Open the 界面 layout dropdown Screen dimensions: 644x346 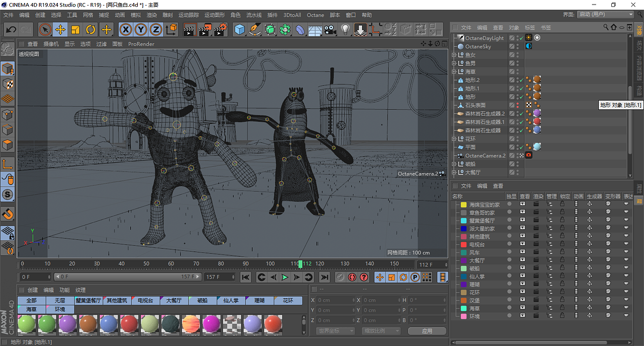605,15
